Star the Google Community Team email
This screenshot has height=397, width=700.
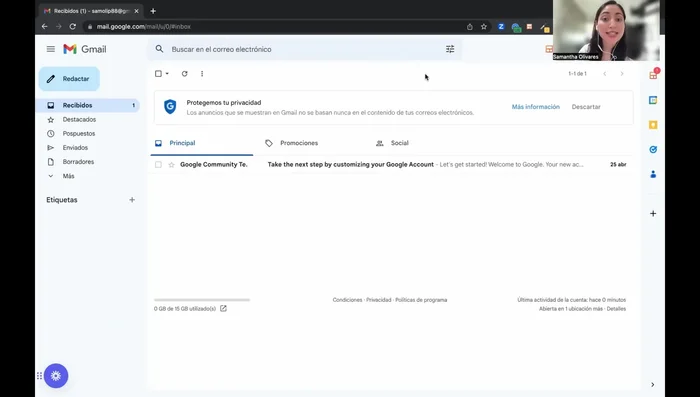[171, 165]
